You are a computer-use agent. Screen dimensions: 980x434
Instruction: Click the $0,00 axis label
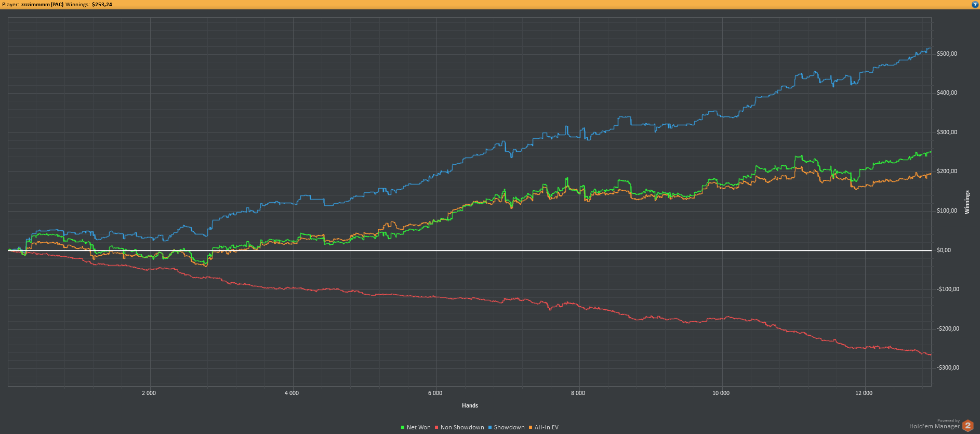click(x=944, y=250)
